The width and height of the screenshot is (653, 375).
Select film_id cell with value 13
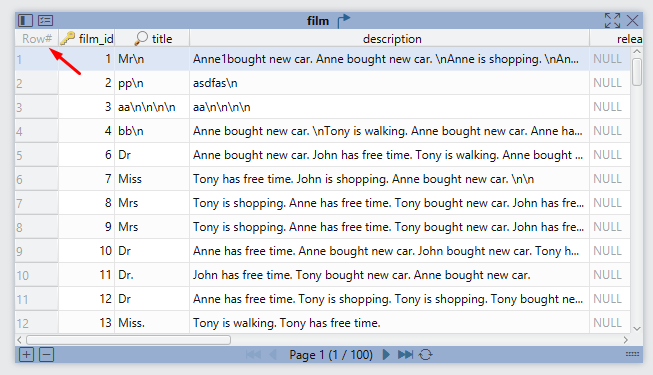tap(87, 323)
